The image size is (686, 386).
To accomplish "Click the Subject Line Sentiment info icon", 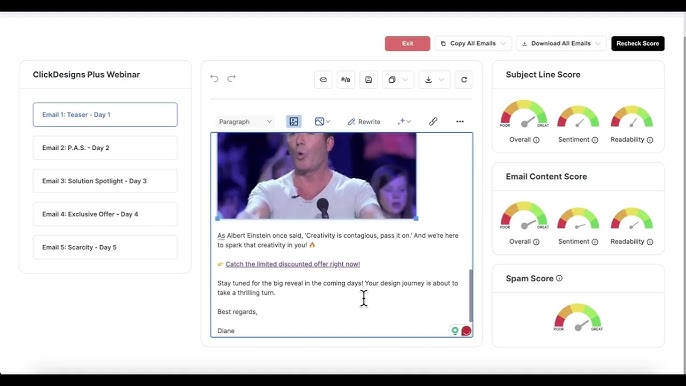I will [595, 140].
